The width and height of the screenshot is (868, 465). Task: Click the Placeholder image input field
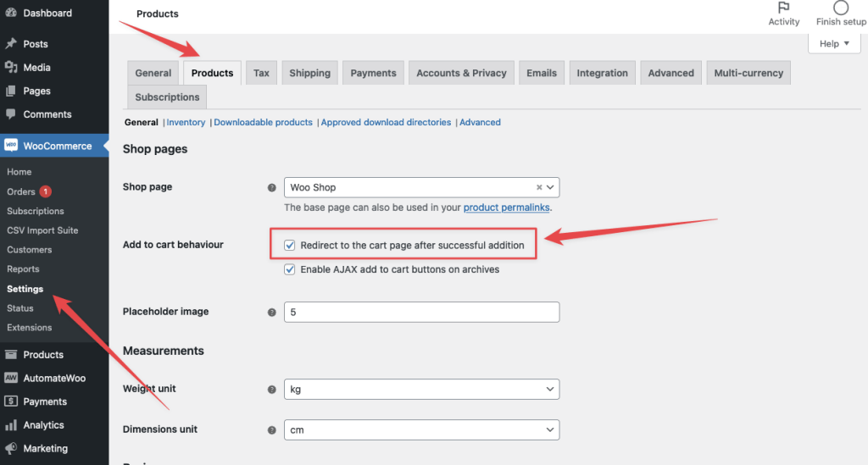click(421, 312)
